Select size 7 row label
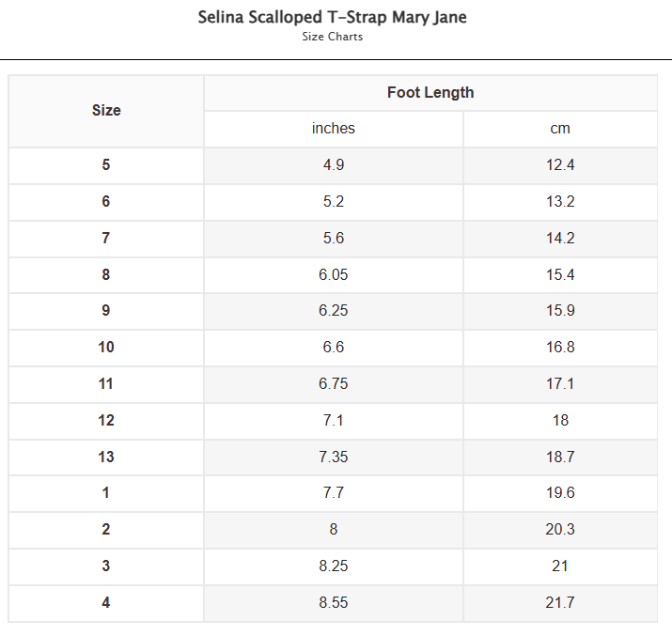The image size is (672, 636). [x=106, y=239]
